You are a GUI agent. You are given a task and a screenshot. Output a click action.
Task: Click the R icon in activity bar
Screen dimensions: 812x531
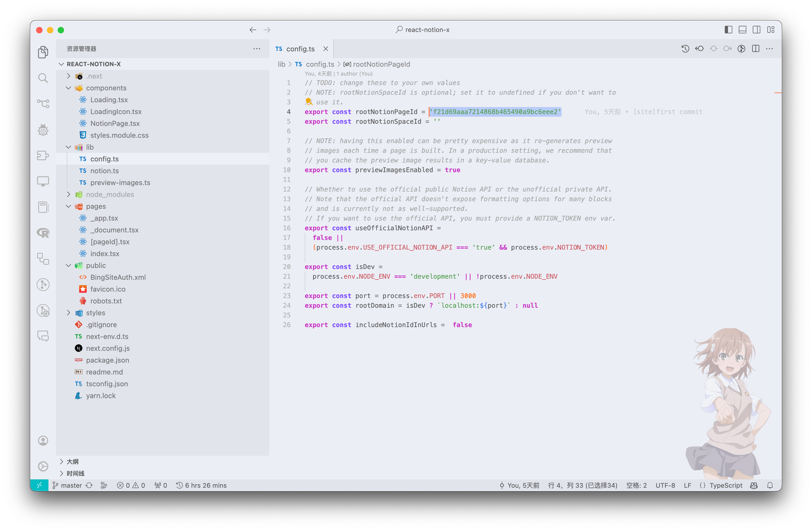click(43, 233)
